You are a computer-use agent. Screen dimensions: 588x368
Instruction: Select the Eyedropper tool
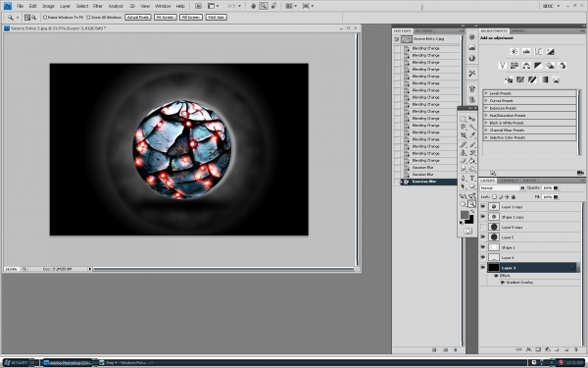click(x=472, y=134)
